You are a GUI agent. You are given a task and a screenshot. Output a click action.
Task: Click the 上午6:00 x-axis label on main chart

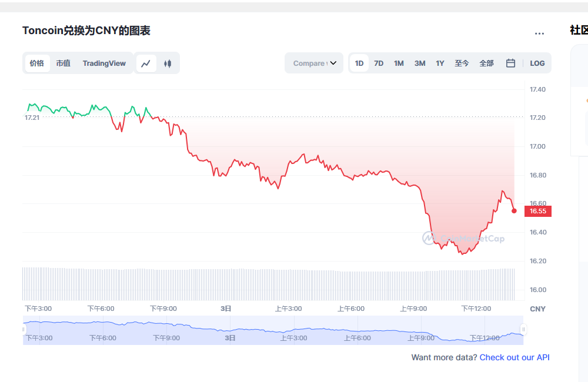350,309
